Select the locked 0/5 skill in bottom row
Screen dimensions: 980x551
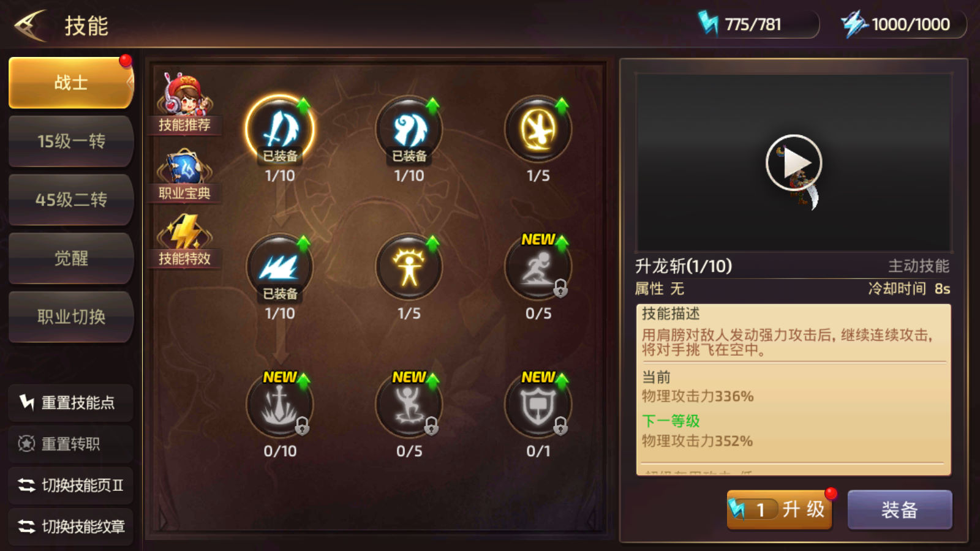409,405
